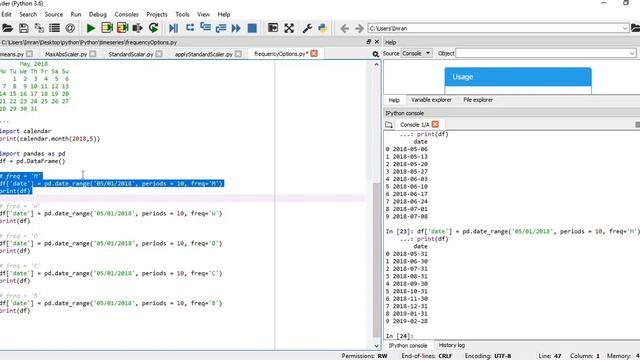
Task: Re-run last script icon
Action: pos(153,28)
